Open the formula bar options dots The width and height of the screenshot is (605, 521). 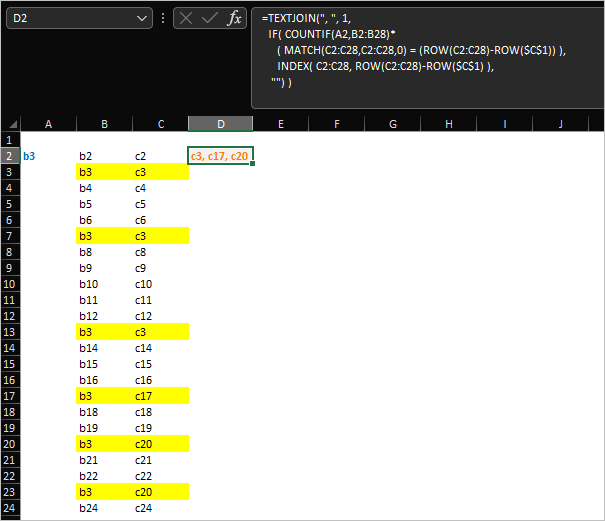coord(163,18)
